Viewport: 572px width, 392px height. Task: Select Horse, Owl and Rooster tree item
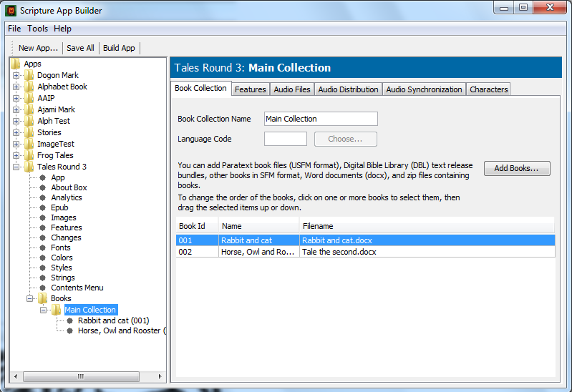pos(122,330)
